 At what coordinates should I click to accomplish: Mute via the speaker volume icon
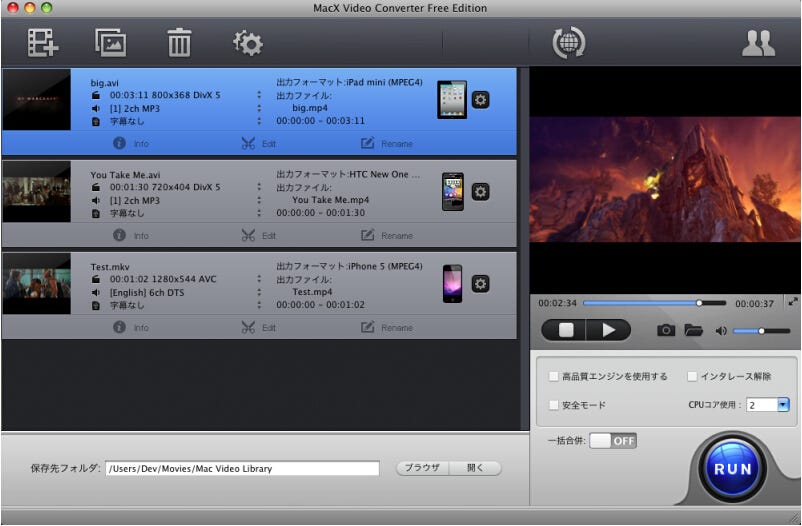coord(721,331)
